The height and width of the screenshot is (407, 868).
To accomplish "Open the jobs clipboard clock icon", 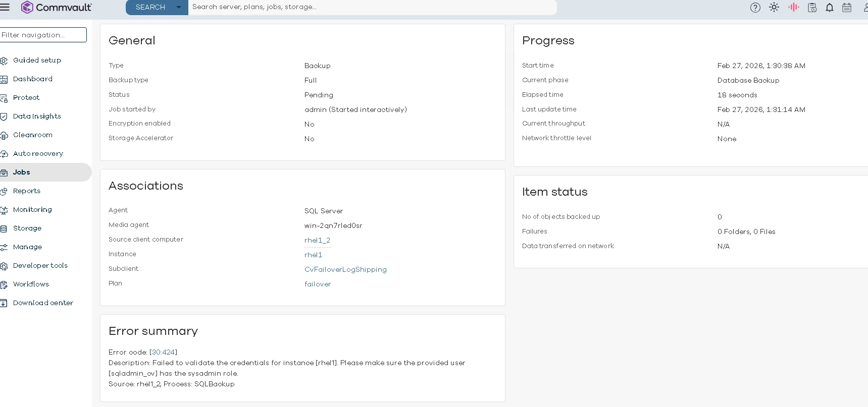I will (x=812, y=8).
